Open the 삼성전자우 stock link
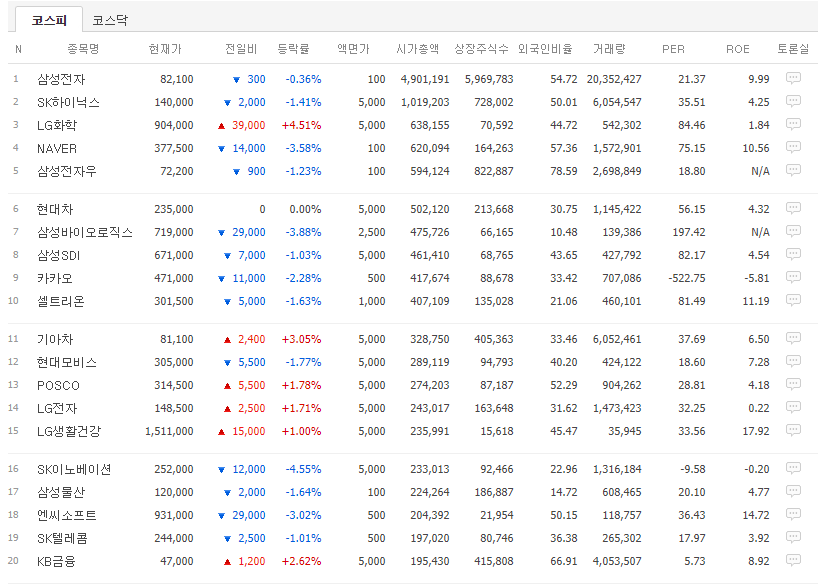 point(67,172)
